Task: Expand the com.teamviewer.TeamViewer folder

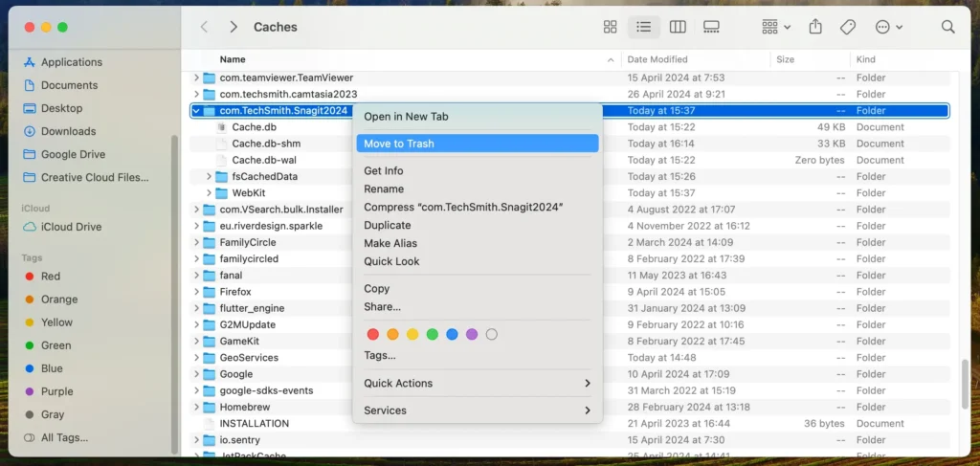Action: [x=196, y=78]
